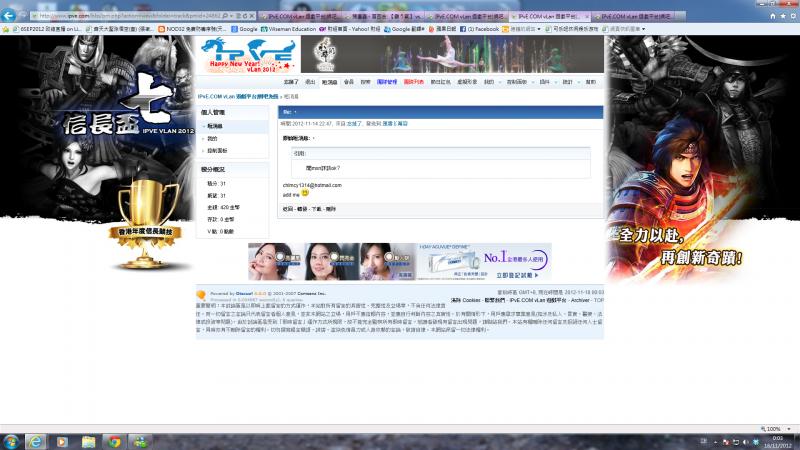Click the gold trophy image on the left
This screenshot has height=450, width=800.
145,223
